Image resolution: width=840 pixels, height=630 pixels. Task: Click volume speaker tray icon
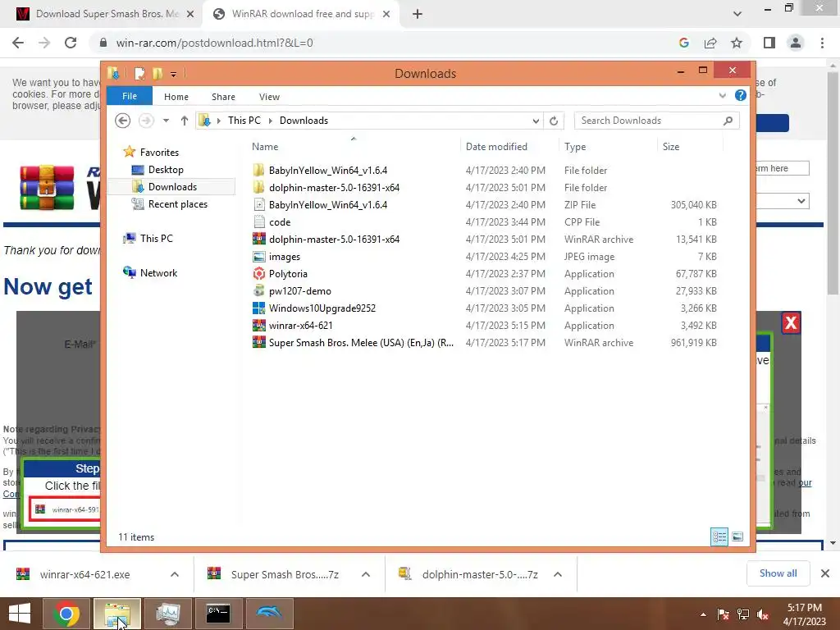(x=763, y=614)
